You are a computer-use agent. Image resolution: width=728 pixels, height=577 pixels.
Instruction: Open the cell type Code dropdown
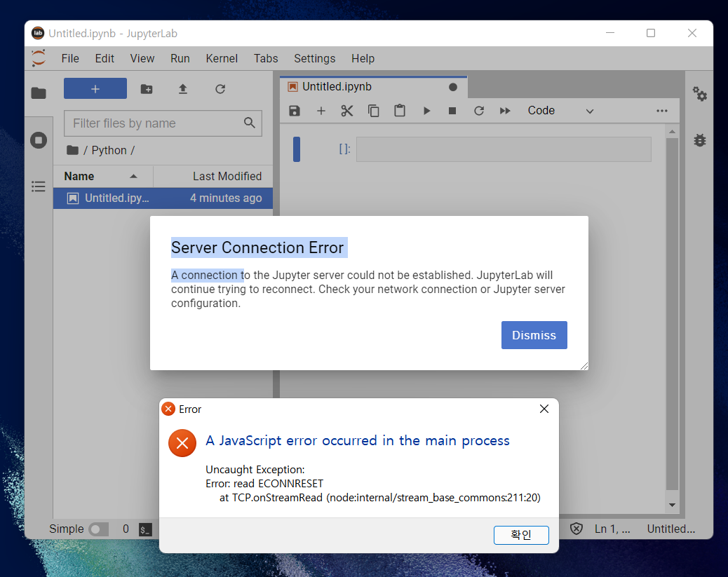tap(560, 111)
